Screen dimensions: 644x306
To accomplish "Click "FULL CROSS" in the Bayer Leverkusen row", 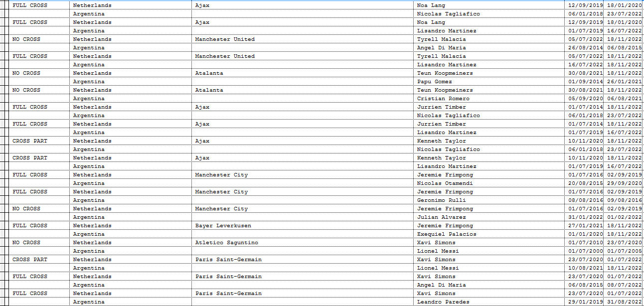I will pyautogui.click(x=30, y=226).
